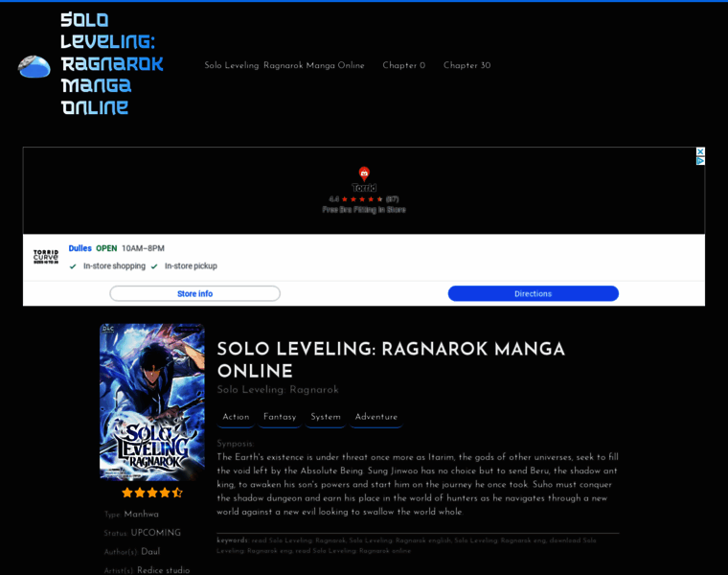Click the AdChoices icon on the ad
The width and height of the screenshot is (728, 575).
coord(700,161)
